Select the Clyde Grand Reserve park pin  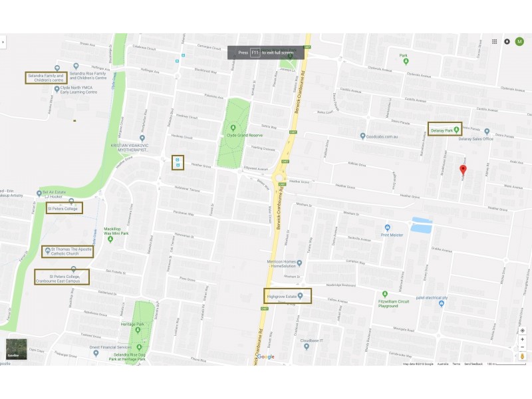click(x=233, y=128)
